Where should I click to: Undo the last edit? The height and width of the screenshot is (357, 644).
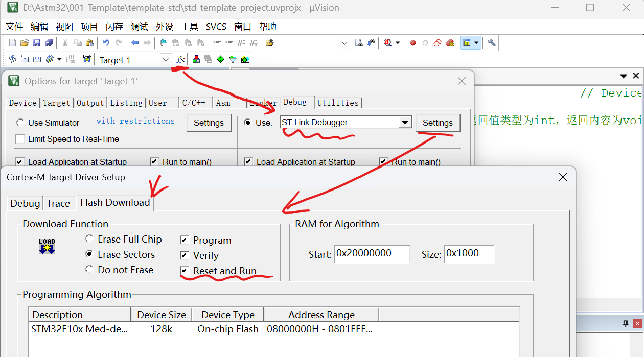click(106, 43)
